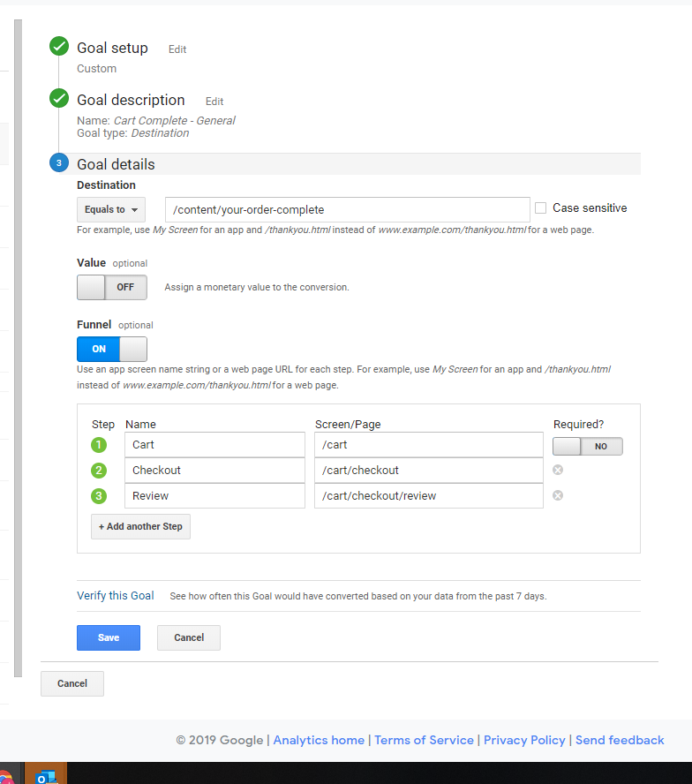Image resolution: width=692 pixels, height=784 pixels.
Task: Click the Destination URL input field
Action: [x=347, y=210]
